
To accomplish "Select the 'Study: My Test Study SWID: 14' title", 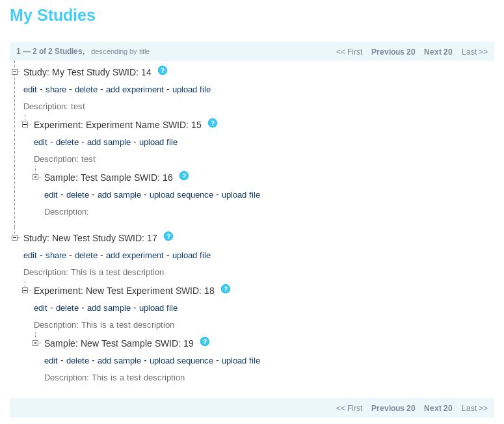I will pyautogui.click(x=87, y=72).
